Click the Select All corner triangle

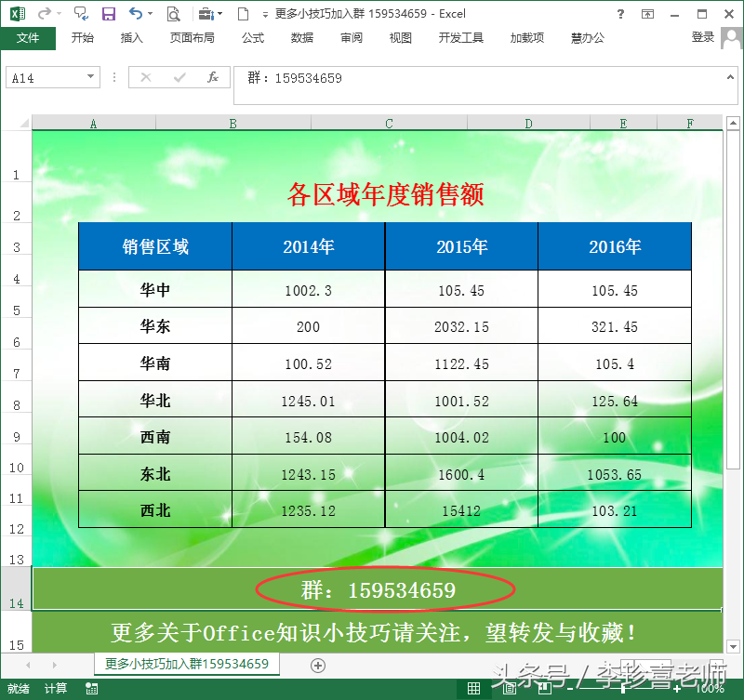click(x=25, y=124)
